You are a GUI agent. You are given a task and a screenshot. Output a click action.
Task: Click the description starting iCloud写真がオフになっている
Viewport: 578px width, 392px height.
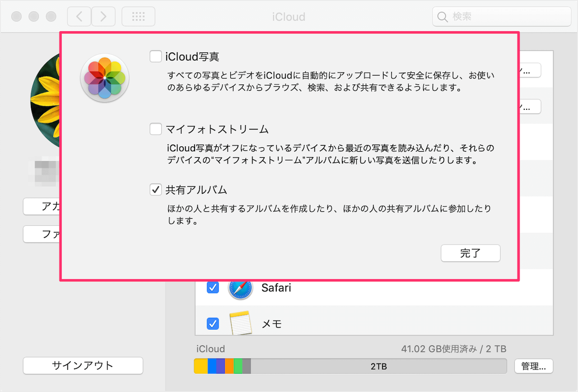331,154
